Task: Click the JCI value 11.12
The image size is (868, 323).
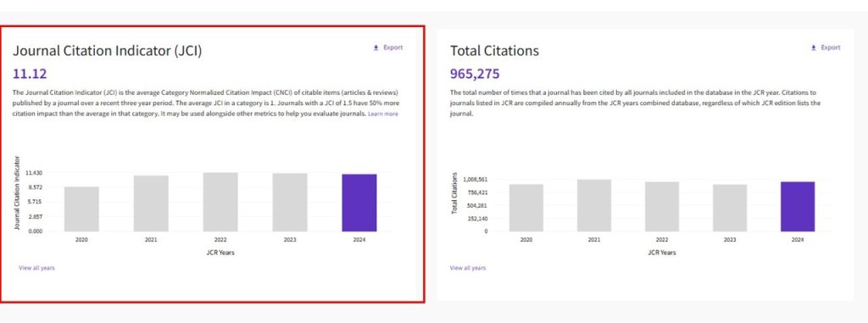Action: [x=30, y=74]
